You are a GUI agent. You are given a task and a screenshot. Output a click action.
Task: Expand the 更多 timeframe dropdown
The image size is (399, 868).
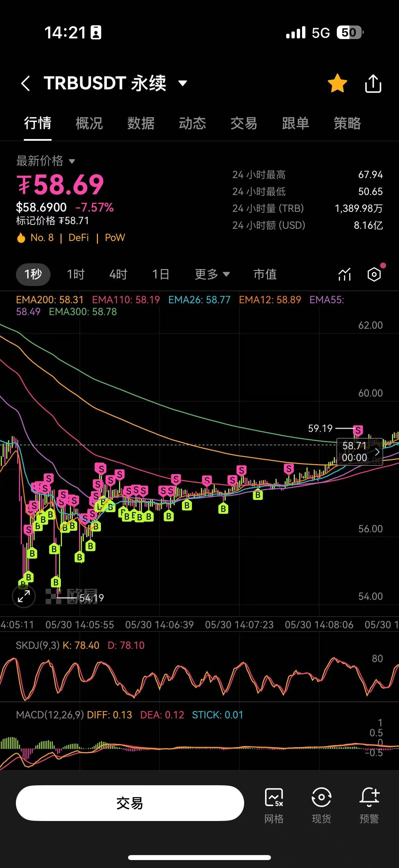(212, 274)
